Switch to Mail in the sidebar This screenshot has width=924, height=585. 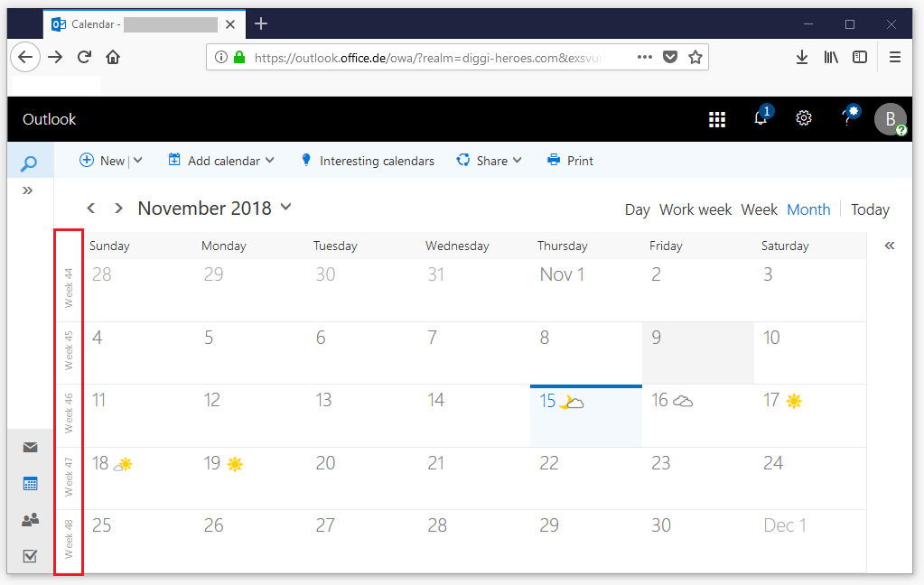tap(31, 447)
